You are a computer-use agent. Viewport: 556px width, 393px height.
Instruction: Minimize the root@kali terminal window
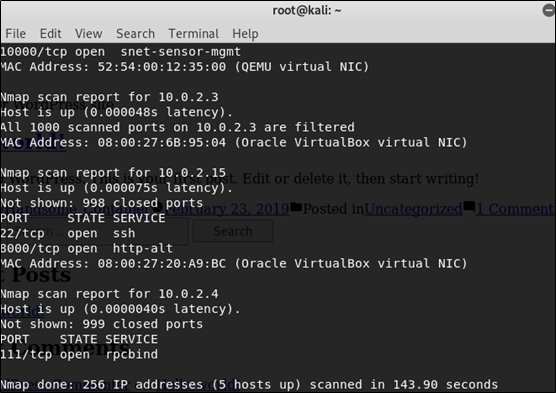tap(549, 10)
